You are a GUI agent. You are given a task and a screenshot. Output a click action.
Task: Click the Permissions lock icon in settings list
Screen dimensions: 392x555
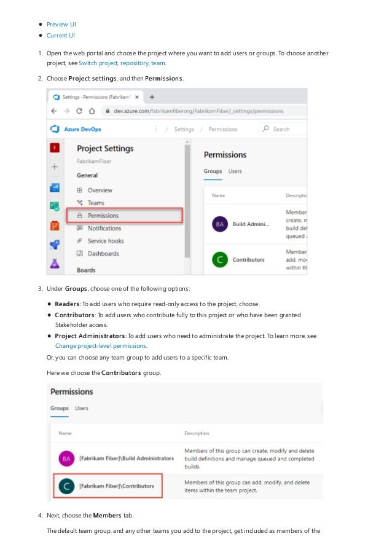[x=80, y=215]
